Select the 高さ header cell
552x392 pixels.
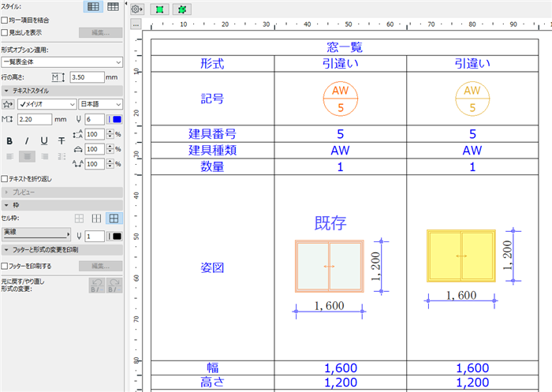pos(213,383)
